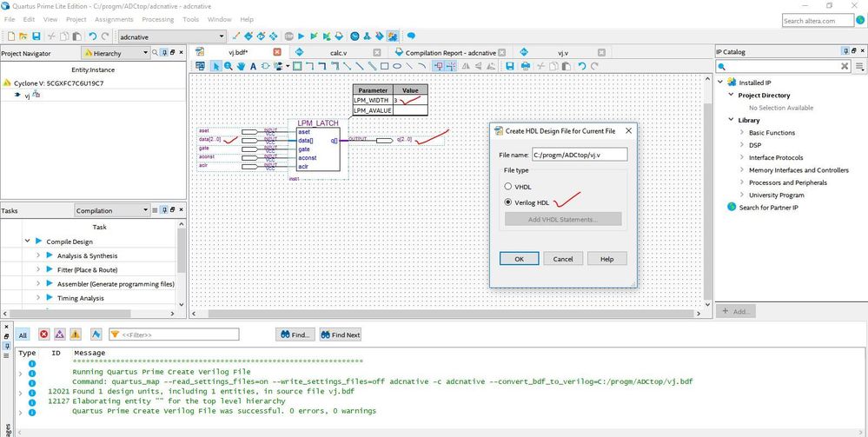Toggle the All messages filter
This screenshot has height=437, width=868.
point(23,334)
